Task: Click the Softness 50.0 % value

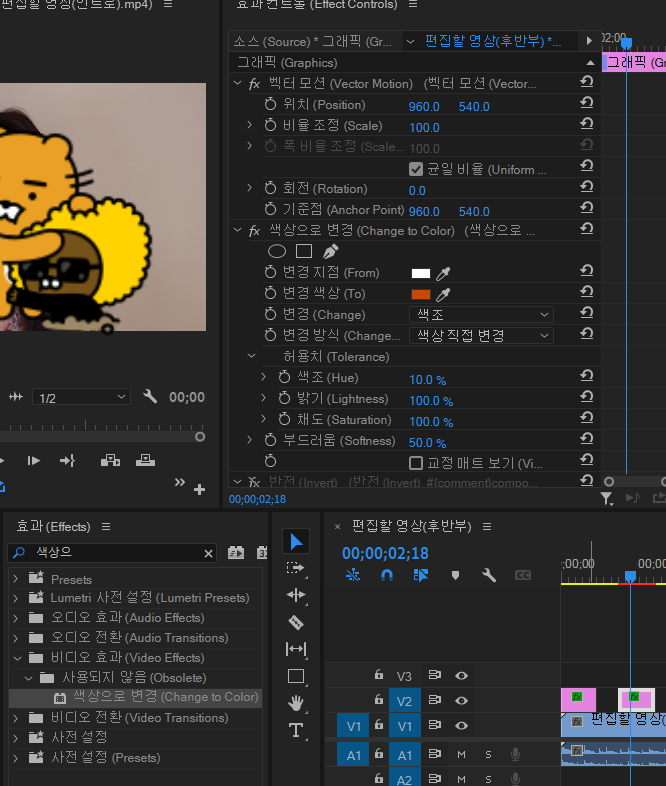Action: 427,443
